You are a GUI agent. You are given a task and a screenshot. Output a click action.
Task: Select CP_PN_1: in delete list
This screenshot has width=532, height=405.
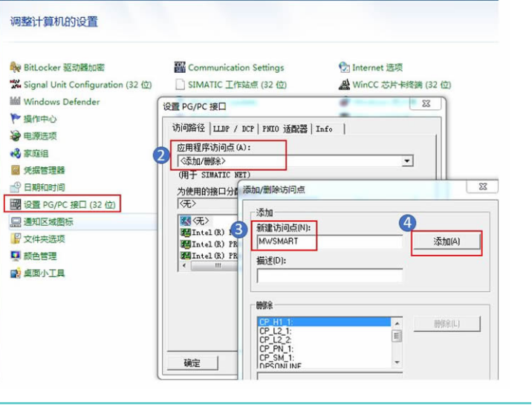324,349
